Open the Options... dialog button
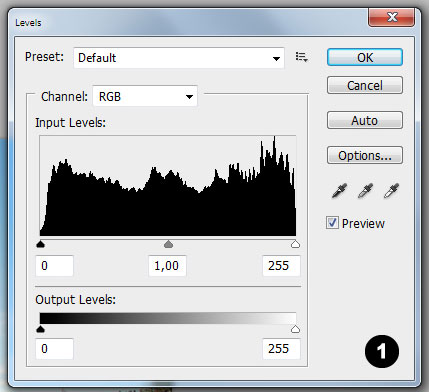Image resolution: width=429 pixels, height=392 pixels. tap(365, 155)
